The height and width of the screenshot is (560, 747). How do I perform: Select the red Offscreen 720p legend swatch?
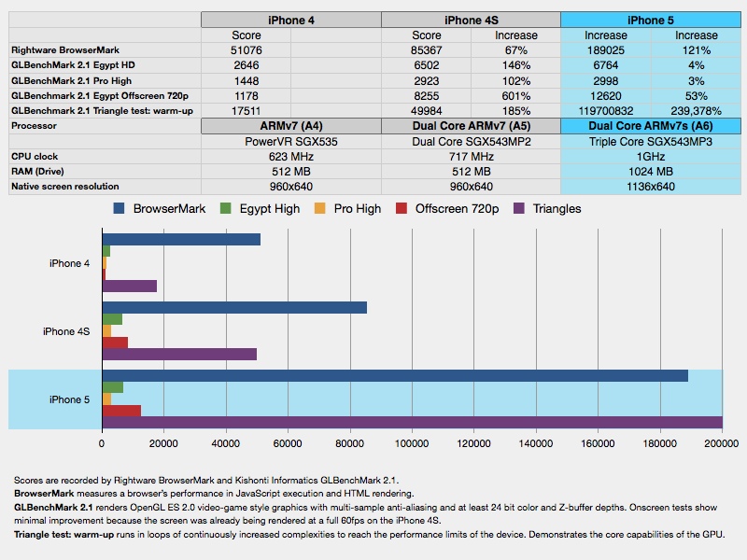pos(402,208)
